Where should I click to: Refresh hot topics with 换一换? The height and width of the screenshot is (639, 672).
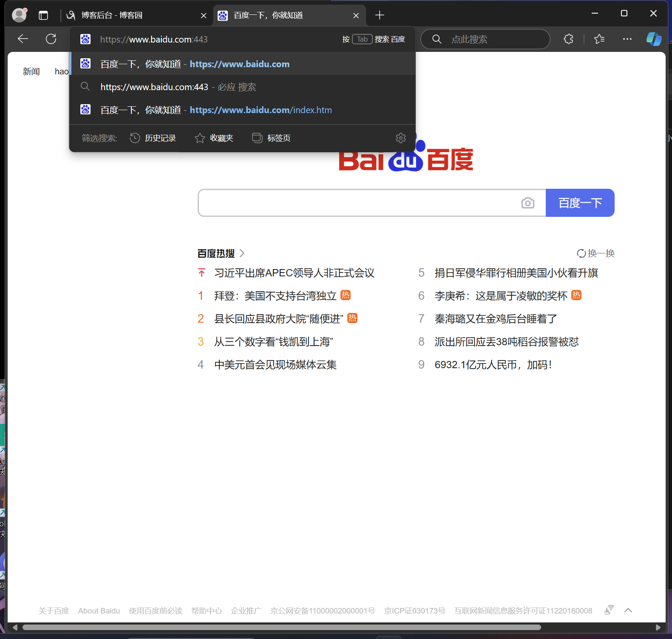(x=596, y=253)
